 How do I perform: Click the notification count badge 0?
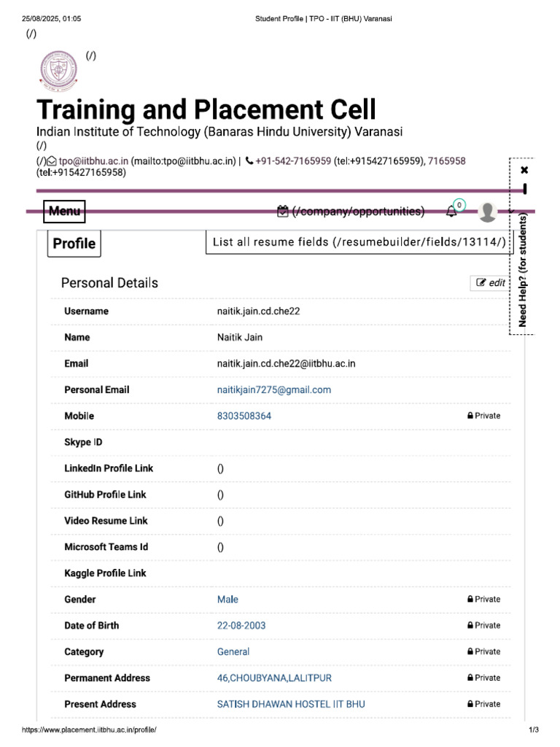[x=459, y=205]
